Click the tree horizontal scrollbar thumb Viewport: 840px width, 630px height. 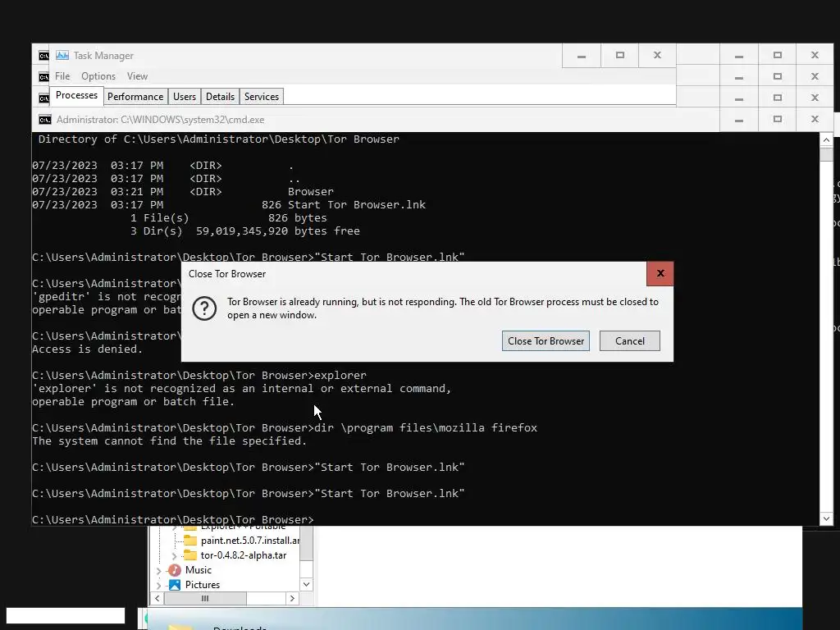[205, 598]
